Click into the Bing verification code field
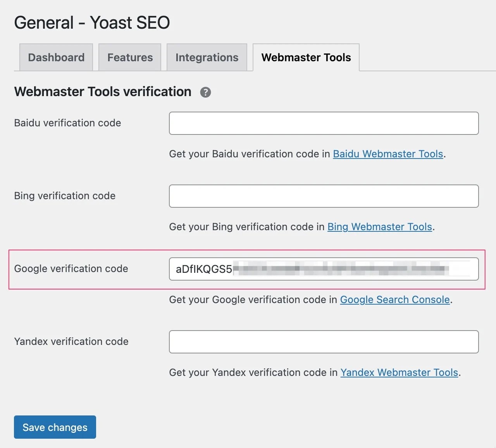Screen dimensions: 496x448 [x=324, y=196]
